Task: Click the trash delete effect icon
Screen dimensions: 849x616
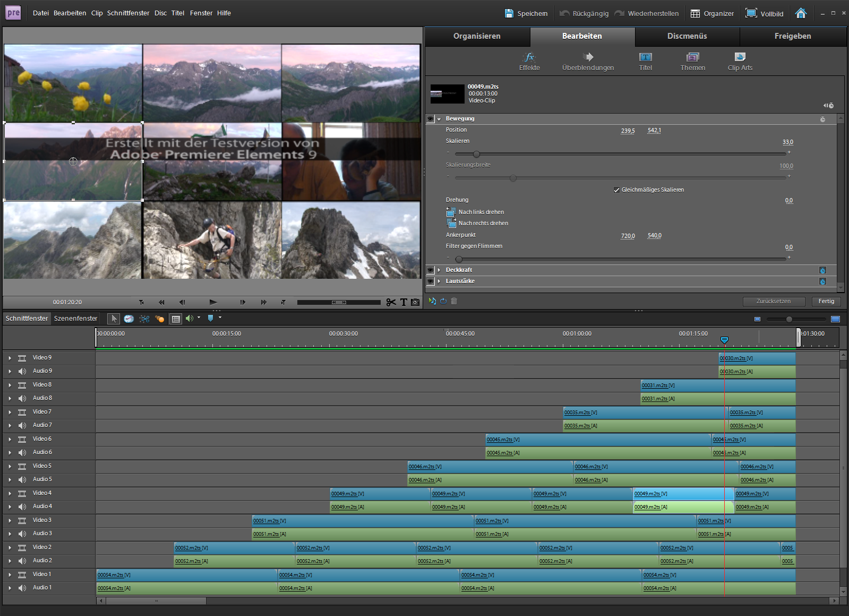Action: pos(454,301)
